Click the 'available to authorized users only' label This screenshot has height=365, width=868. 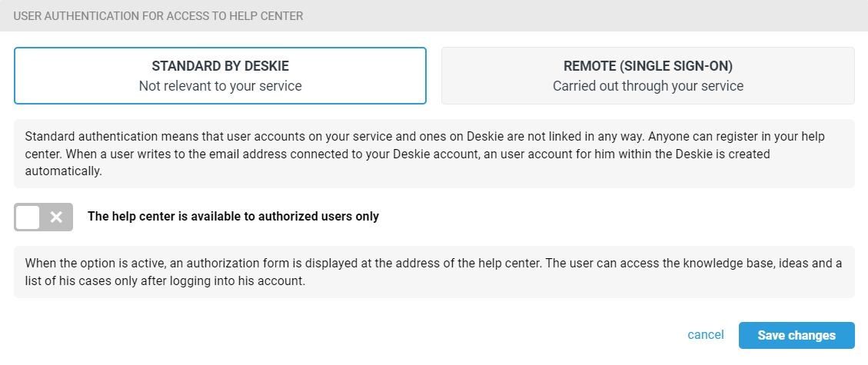point(233,217)
